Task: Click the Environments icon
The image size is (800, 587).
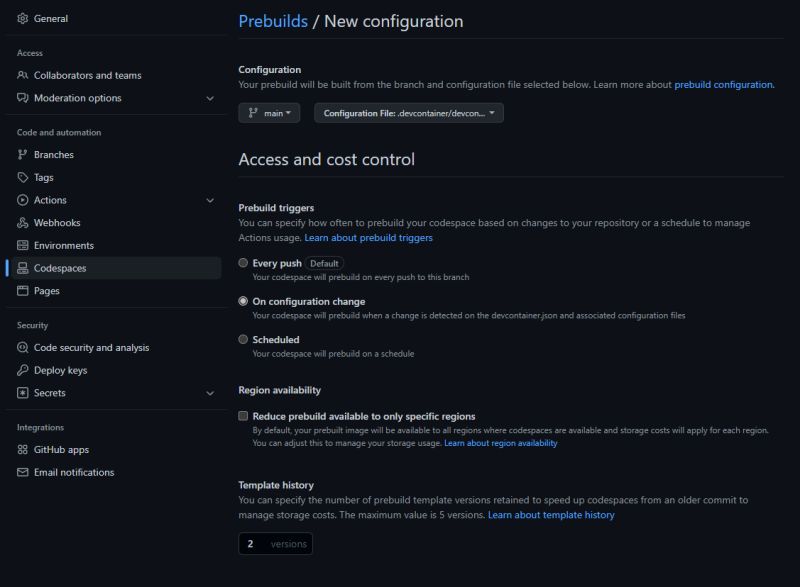Action: pos(22,245)
